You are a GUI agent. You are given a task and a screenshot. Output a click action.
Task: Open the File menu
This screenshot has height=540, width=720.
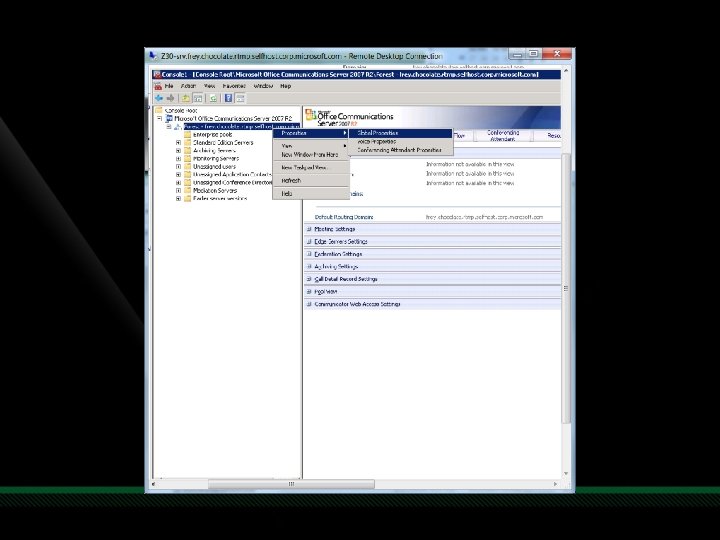(169, 86)
